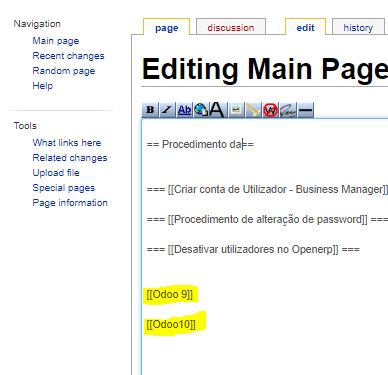388x375 pixels.
Task: Open What links here
Action: pos(67,143)
